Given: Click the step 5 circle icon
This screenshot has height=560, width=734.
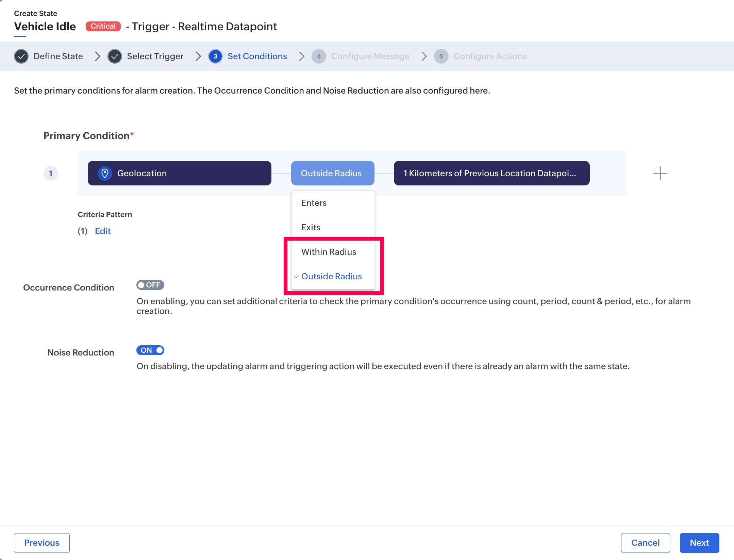Looking at the screenshot, I should [x=441, y=56].
